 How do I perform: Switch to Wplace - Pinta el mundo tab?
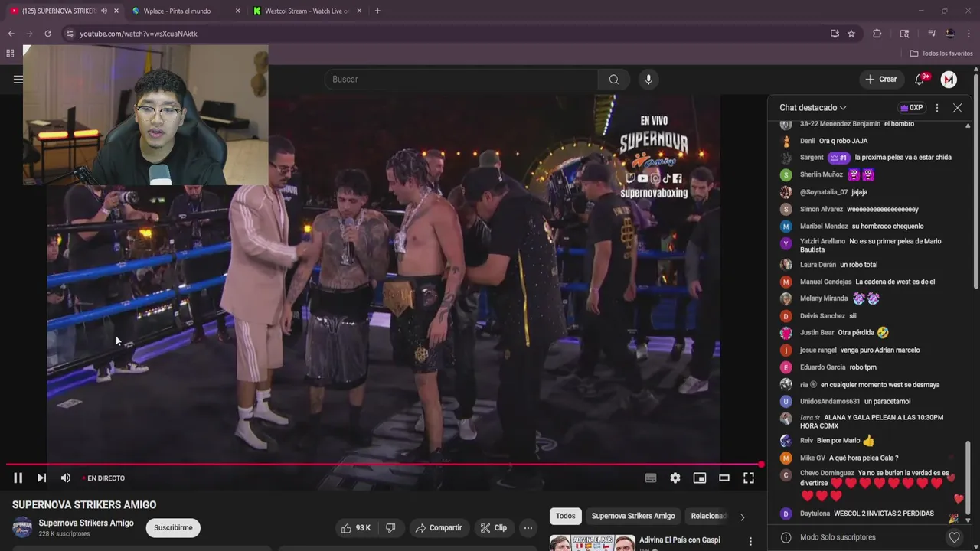coord(177,11)
